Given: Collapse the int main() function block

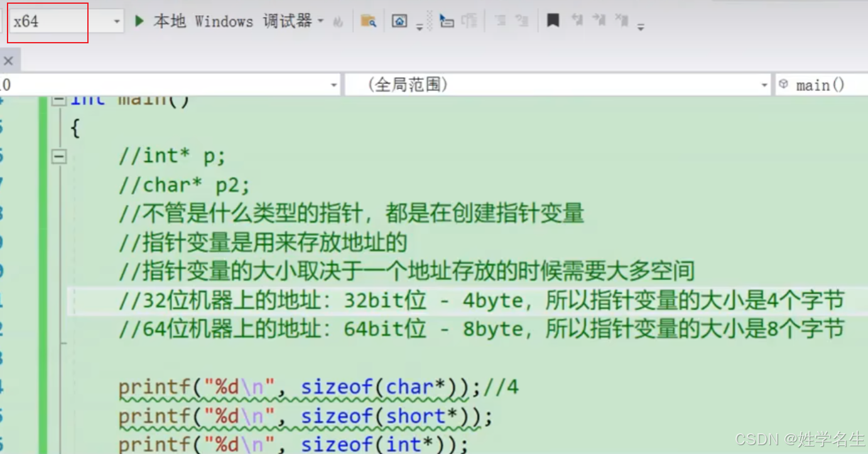Looking at the screenshot, I should 59,100.
